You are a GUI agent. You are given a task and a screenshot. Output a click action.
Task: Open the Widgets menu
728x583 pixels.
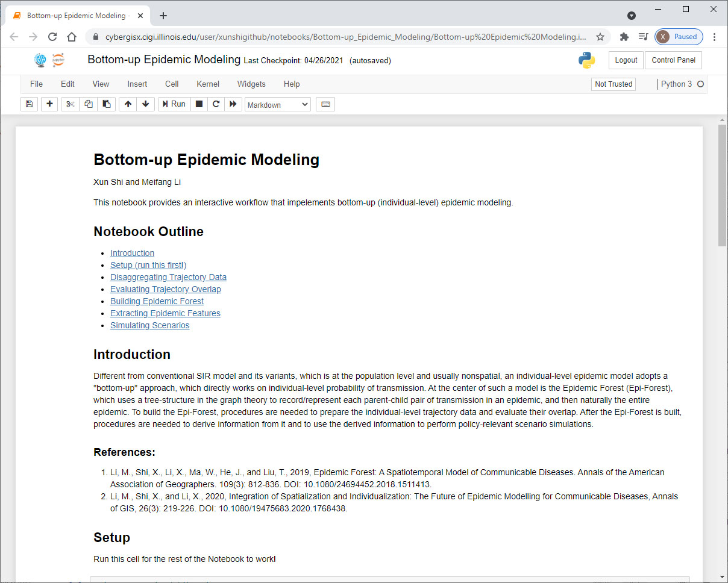pyautogui.click(x=251, y=84)
